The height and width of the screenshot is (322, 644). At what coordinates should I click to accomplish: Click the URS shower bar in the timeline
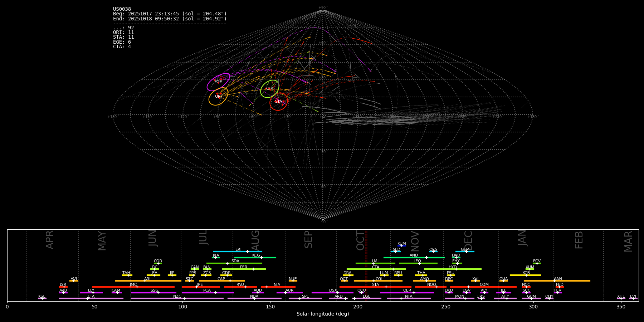482,298
